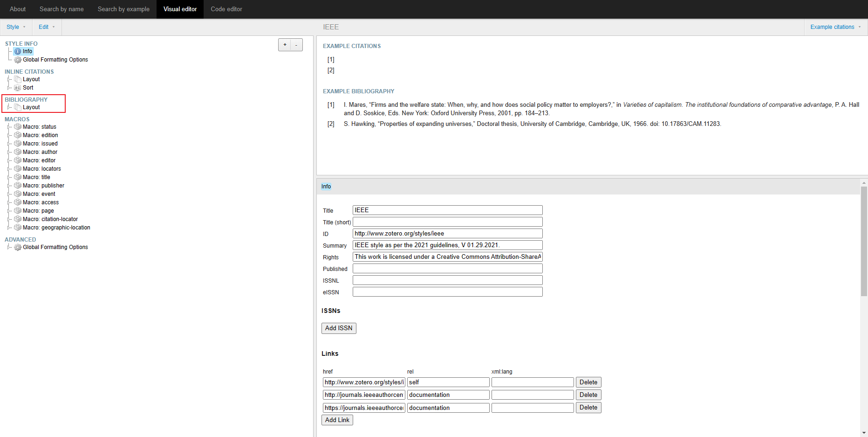Click the cube icon for Macro: locators
Screen dimensions: 868x437
[18, 169]
